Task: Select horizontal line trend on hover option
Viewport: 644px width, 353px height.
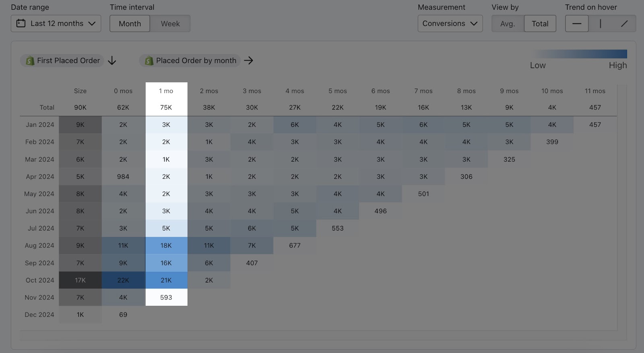Action: coord(577,24)
